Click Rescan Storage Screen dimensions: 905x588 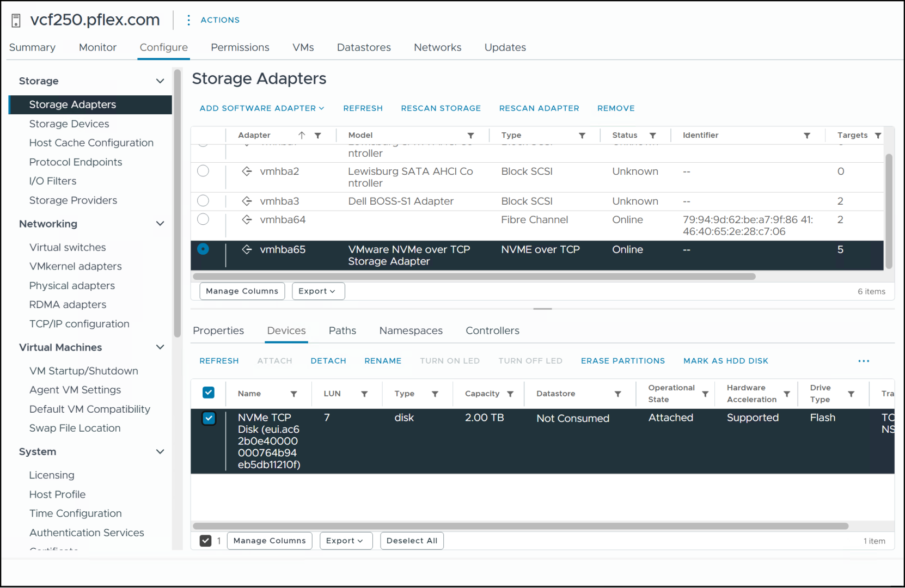441,108
